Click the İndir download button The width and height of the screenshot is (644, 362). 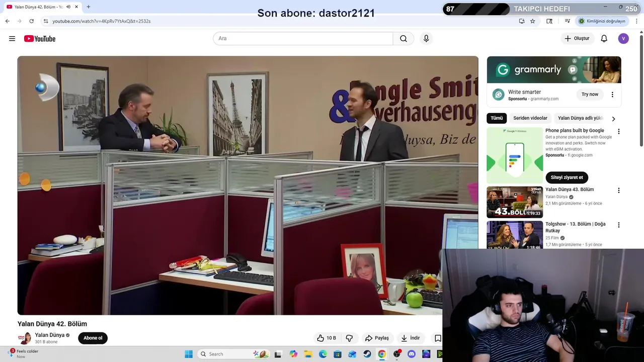[410, 338]
